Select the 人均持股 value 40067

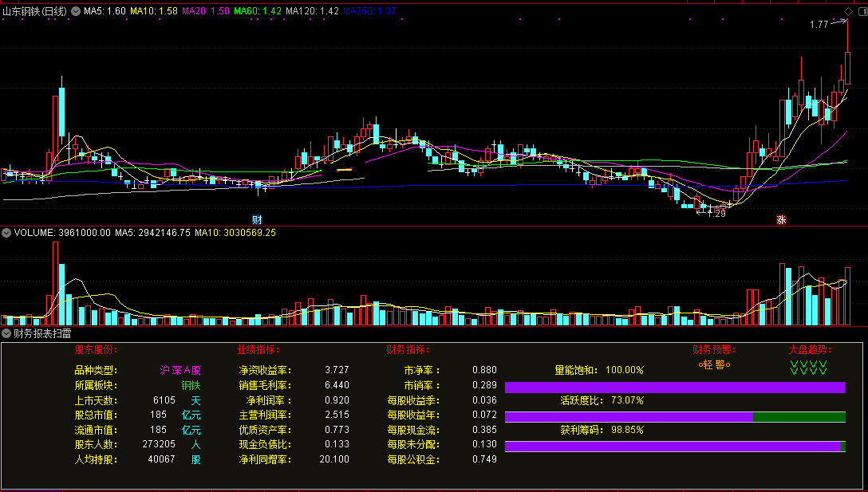tap(162, 459)
